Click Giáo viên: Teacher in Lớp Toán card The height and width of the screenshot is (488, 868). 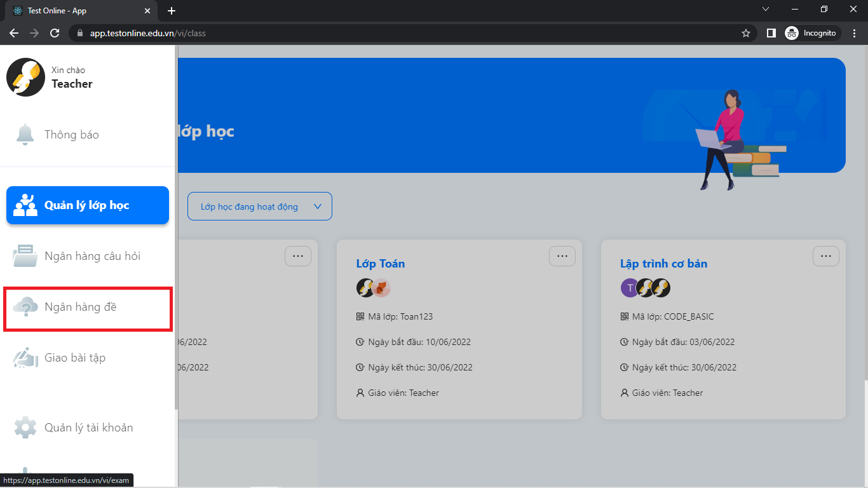click(x=403, y=393)
